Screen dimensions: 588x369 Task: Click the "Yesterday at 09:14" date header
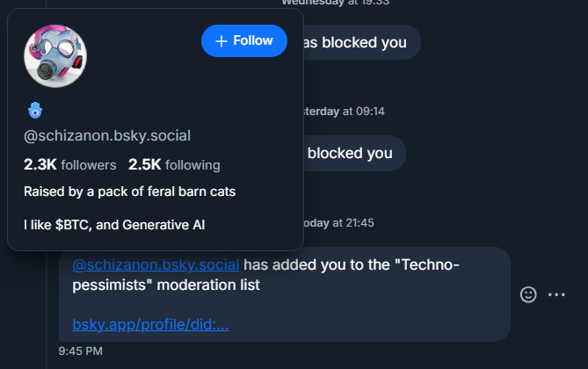tap(344, 112)
